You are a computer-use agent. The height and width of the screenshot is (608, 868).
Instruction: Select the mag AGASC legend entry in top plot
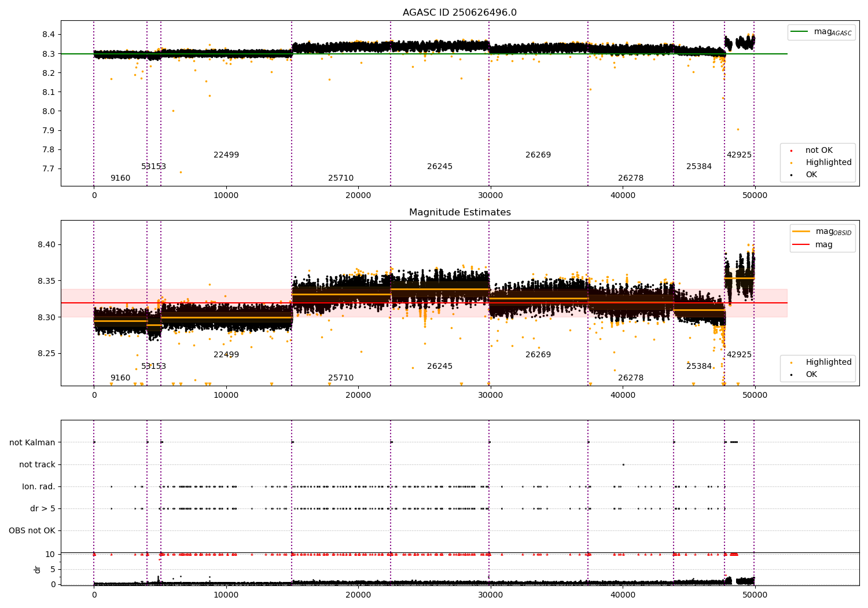point(822,32)
